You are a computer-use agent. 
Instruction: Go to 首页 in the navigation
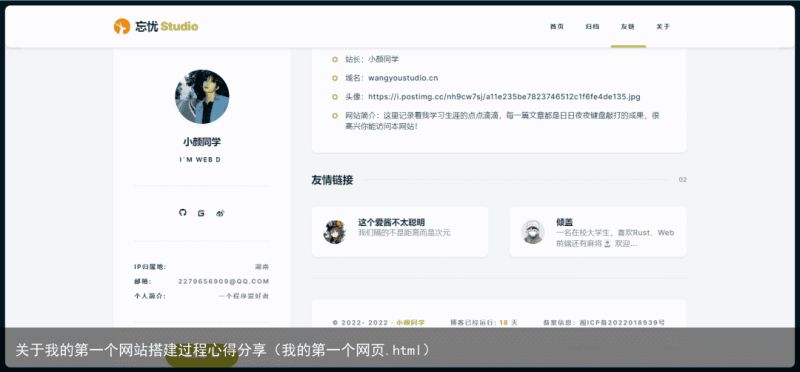[557, 27]
